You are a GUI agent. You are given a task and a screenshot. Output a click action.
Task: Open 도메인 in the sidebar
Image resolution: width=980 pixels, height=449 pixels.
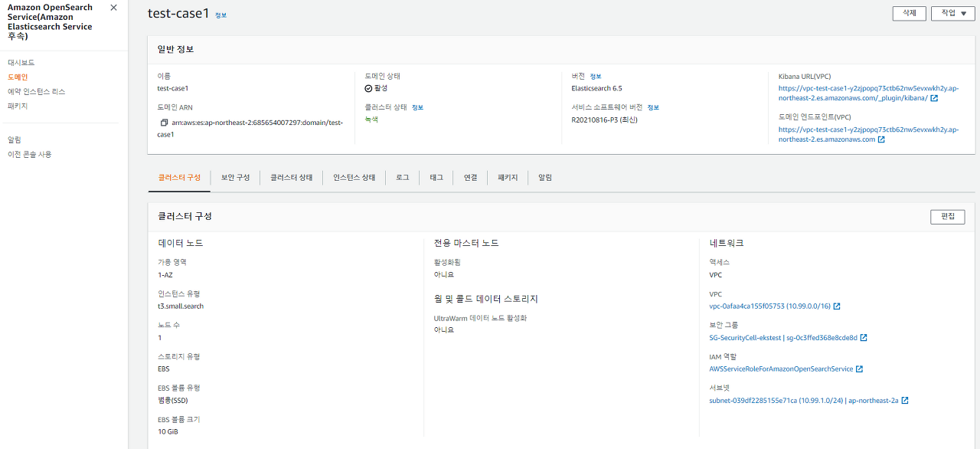click(18, 77)
